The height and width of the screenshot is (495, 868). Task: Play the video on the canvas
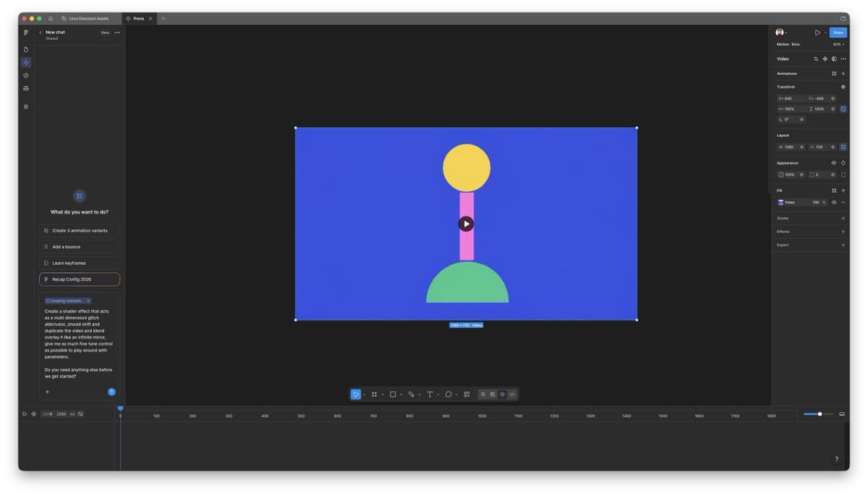coord(466,224)
